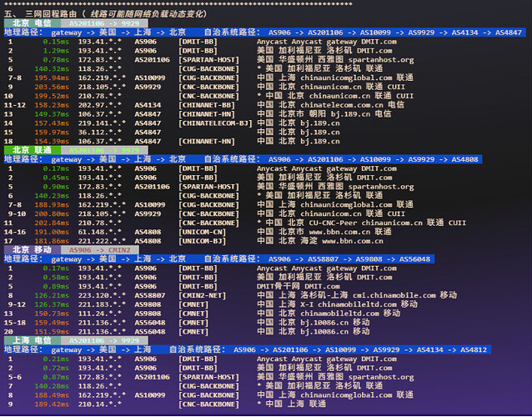532x417 pixels.
Task: Click the 189.42ms latency value
Action: click(52, 404)
